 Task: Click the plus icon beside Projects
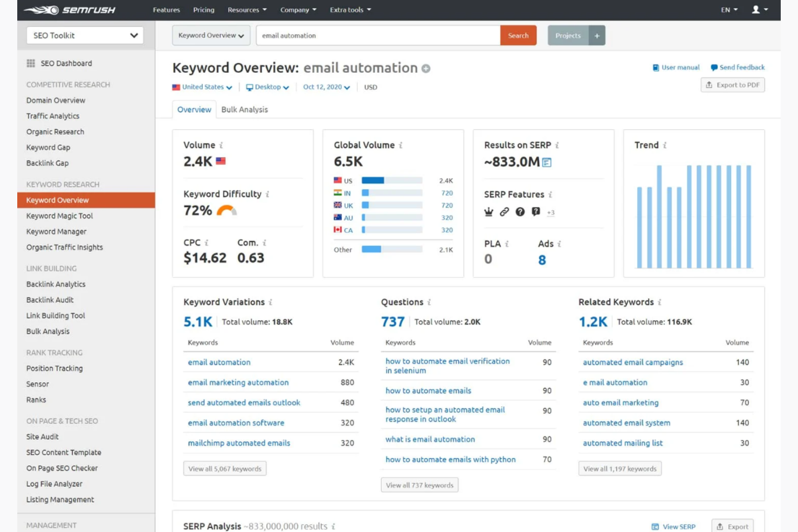[597, 36]
